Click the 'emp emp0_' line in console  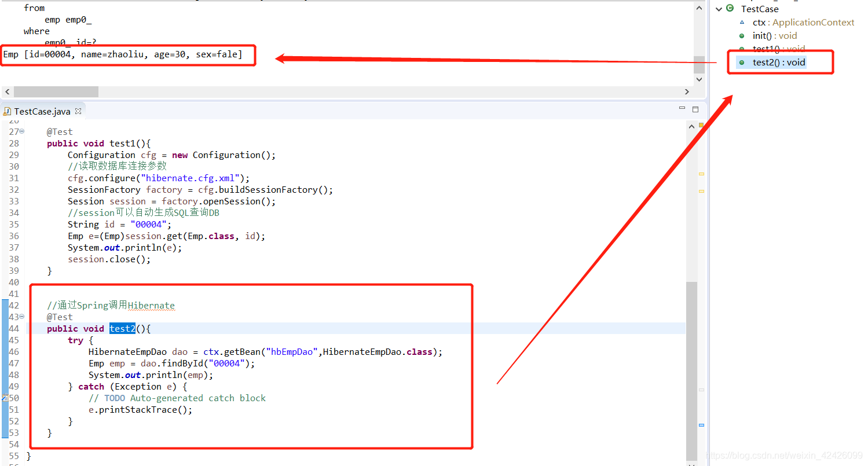68,20
